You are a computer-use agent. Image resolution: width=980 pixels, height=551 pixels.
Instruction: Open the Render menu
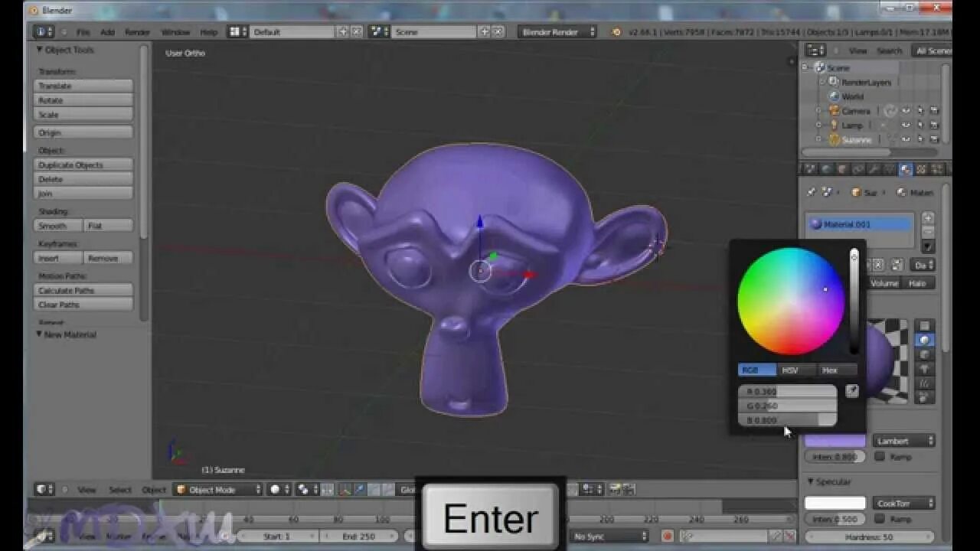[137, 32]
